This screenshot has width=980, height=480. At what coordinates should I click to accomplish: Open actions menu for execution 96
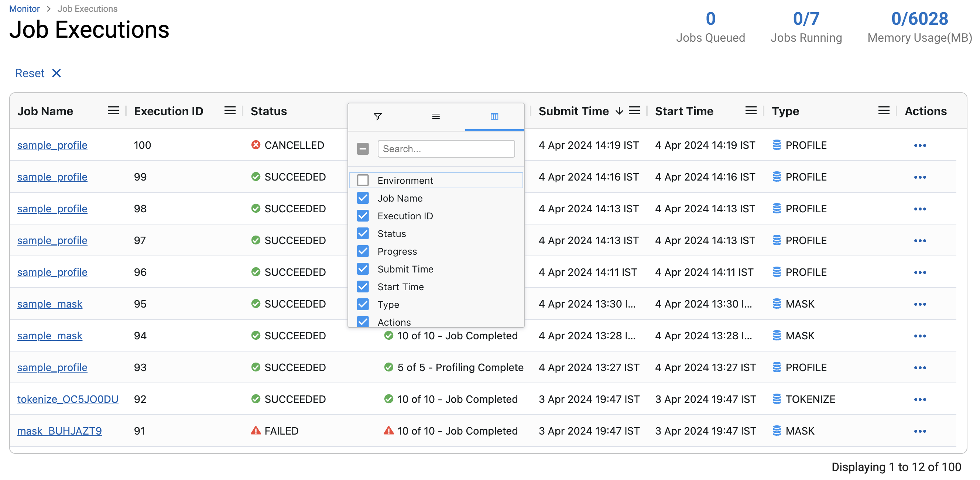[x=920, y=272]
